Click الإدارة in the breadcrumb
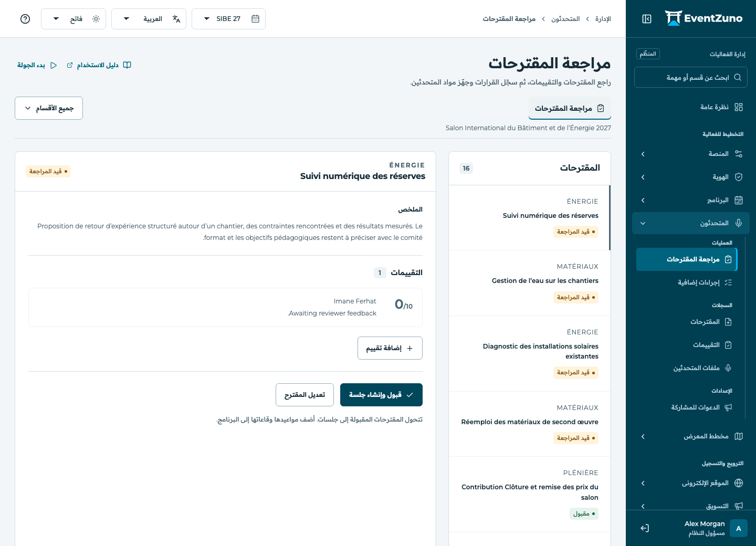The width and height of the screenshot is (756, 546). pyautogui.click(x=603, y=19)
